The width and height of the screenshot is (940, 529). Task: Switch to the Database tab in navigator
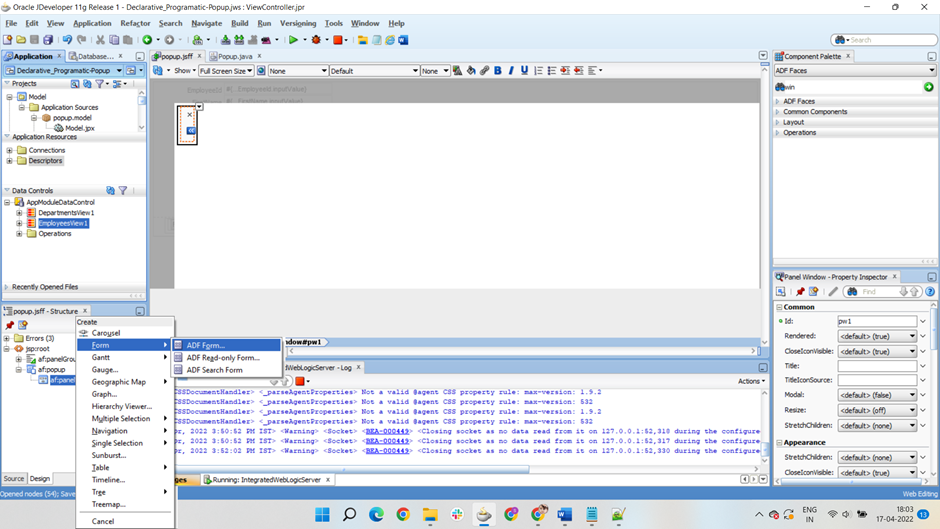coord(95,56)
